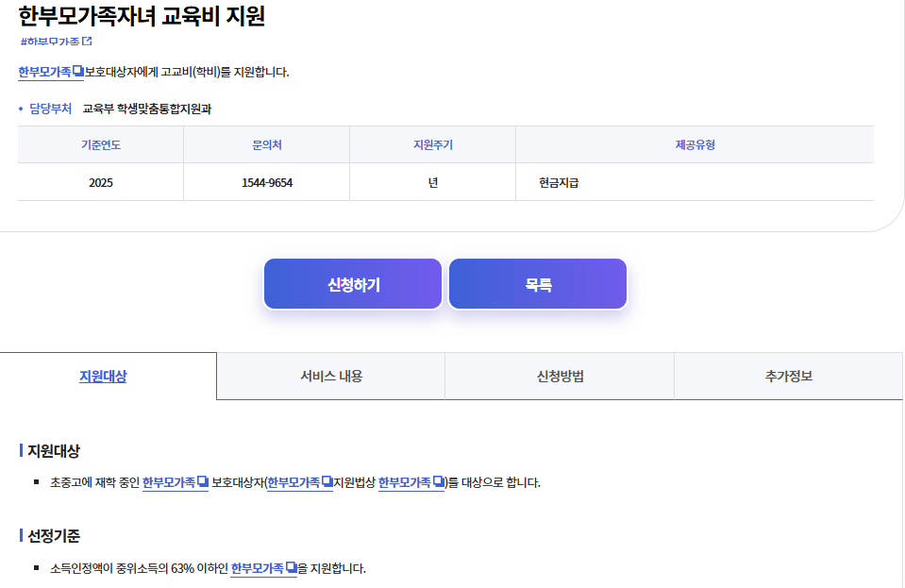Click the 년 cell under 지원주기
Viewport: 905px width, 588px height.
(433, 182)
